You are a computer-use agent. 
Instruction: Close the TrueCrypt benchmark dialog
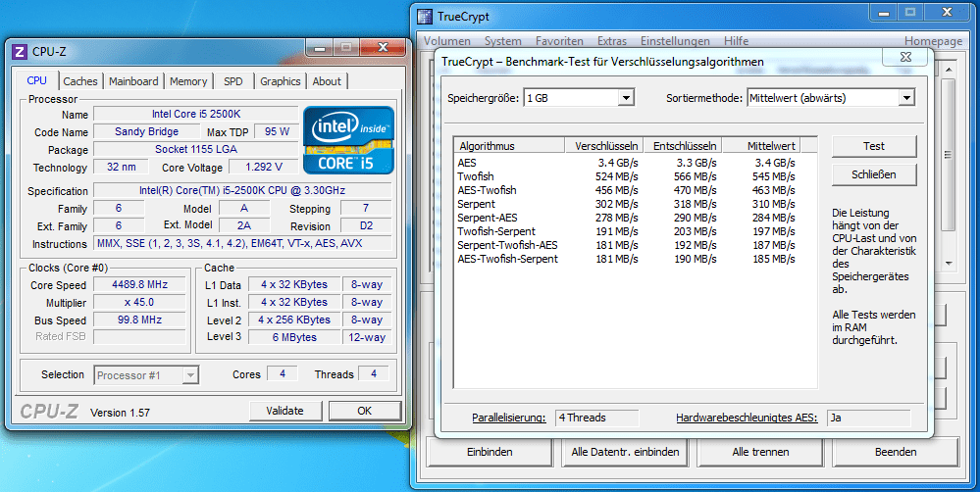905,56
